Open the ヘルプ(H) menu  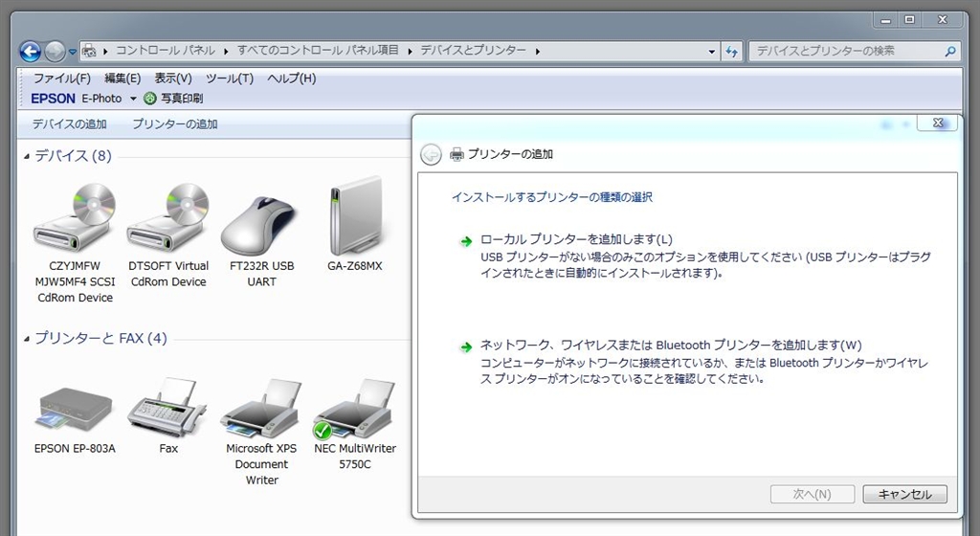291,78
